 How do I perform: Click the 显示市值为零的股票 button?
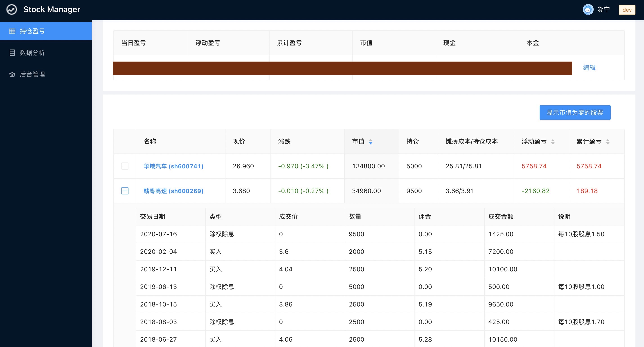tap(575, 113)
